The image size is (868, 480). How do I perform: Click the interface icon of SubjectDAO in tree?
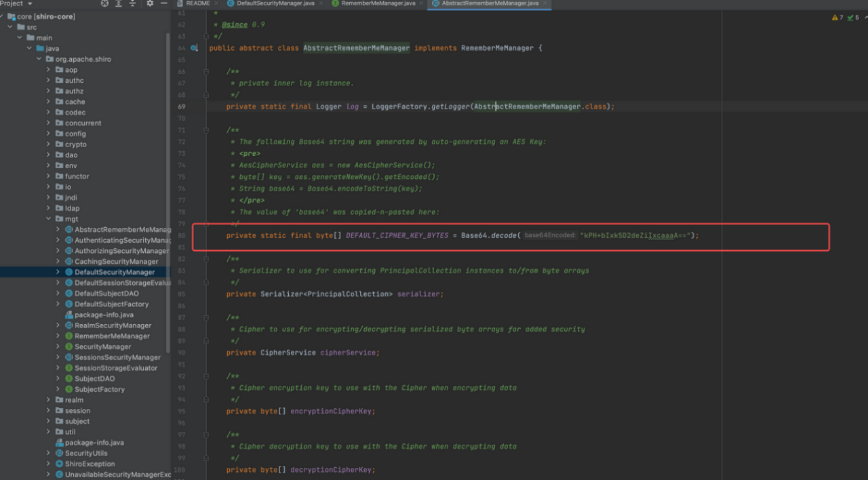[x=69, y=379]
